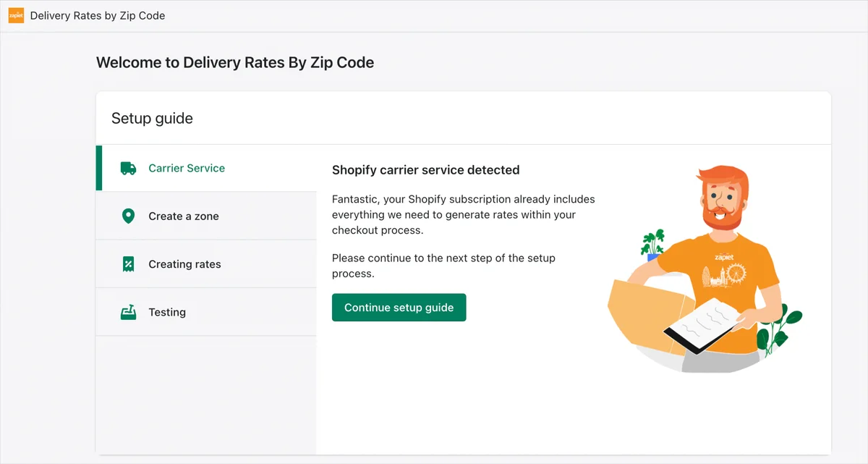Switch to the Creating rates step
868x464 pixels.
(x=206, y=264)
